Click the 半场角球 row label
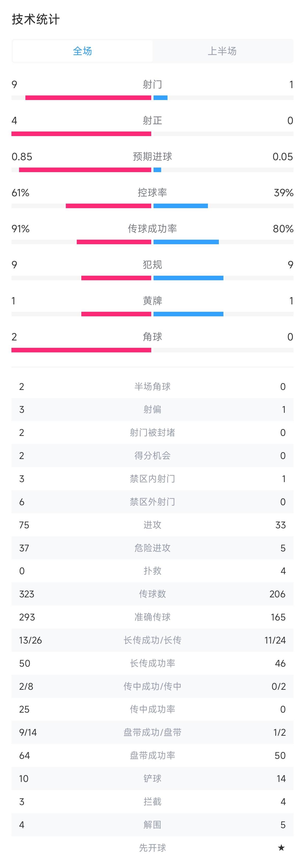The width and height of the screenshot is (305, 868). point(152,386)
